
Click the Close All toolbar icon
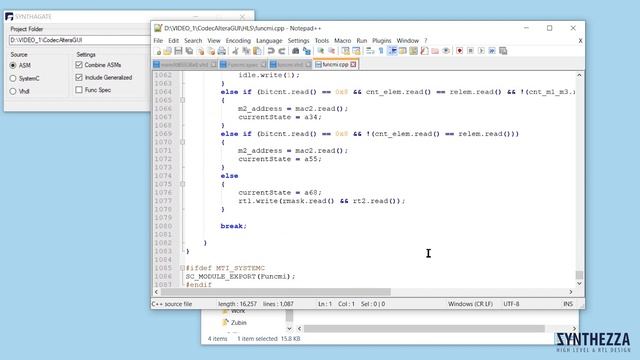[x=211, y=51]
